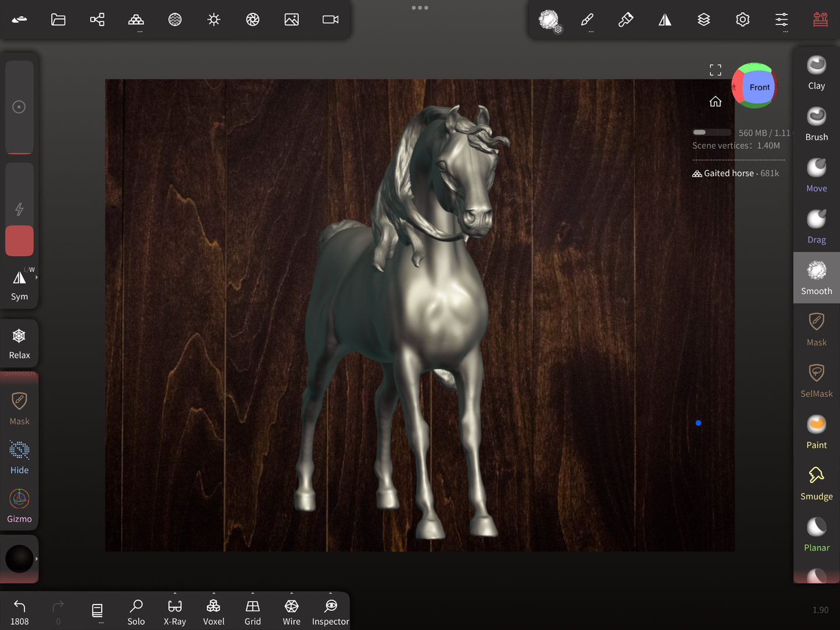Toggle Wire wireframe display
840x630 pixels.
[x=291, y=612]
